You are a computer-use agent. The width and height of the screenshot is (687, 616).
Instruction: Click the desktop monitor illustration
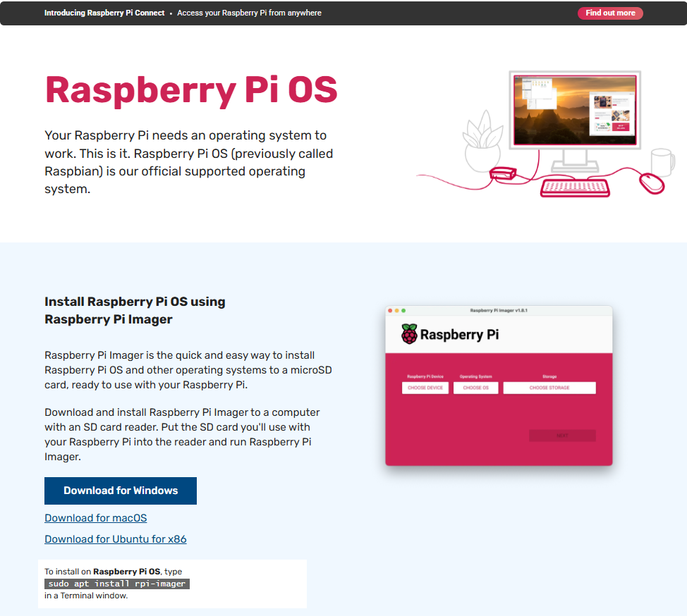pos(575,121)
